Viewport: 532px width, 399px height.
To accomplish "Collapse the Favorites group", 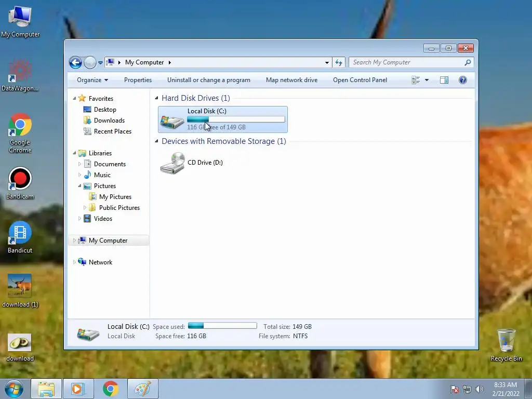I will click(74, 98).
